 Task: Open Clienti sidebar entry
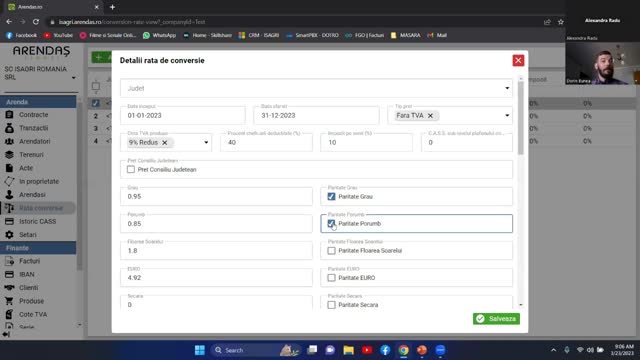click(29, 288)
